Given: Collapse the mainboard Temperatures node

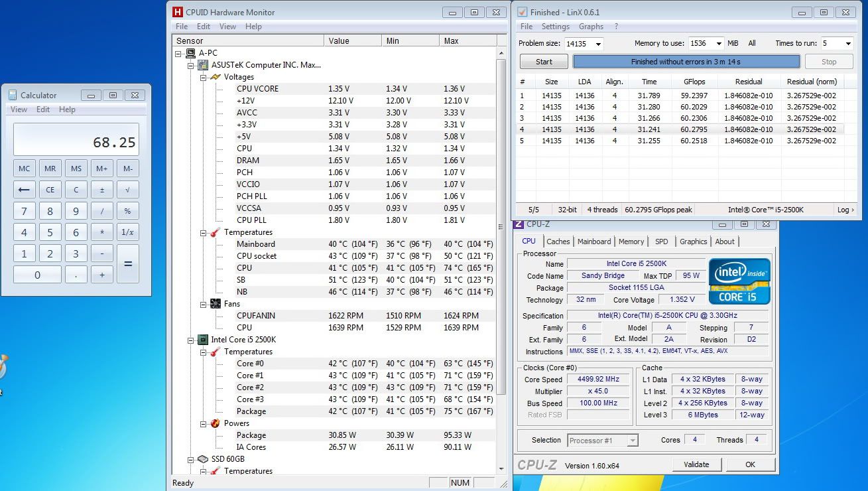Looking at the screenshot, I should (204, 232).
